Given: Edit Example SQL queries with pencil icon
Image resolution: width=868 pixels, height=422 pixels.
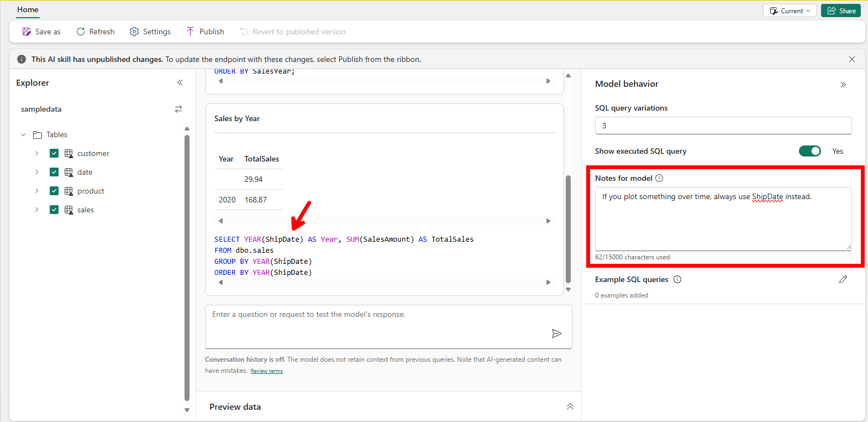Looking at the screenshot, I should coord(843,279).
